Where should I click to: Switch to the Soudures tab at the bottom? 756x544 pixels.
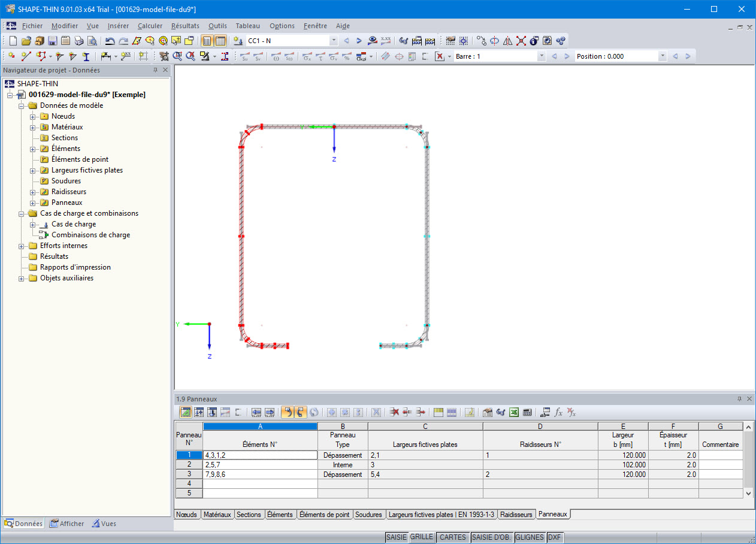click(369, 514)
